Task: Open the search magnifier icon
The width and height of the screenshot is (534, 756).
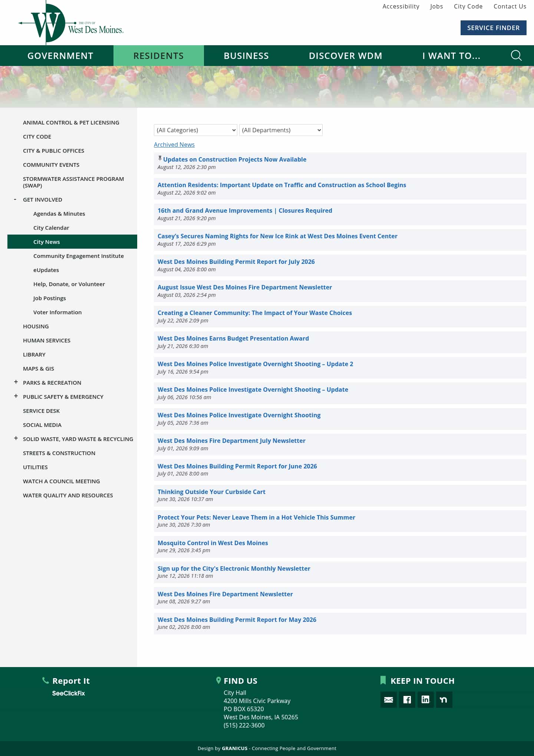Action: pos(516,56)
